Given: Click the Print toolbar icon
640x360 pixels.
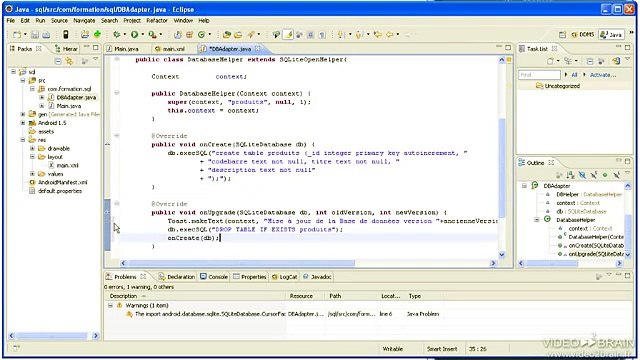Looking at the screenshot, I should coord(46,35).
